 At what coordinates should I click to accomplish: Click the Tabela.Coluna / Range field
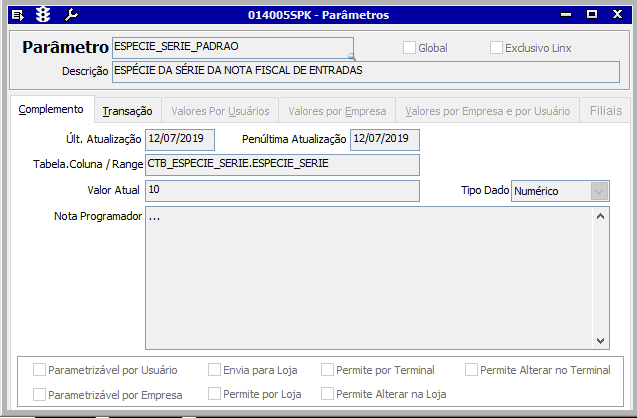(282, 165)
